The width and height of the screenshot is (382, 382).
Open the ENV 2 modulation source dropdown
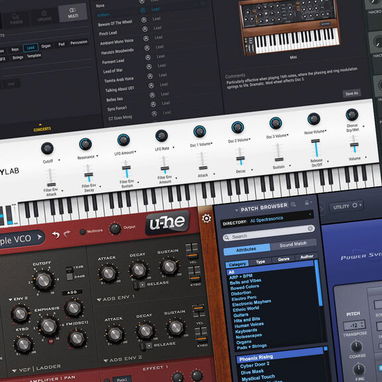pos(18,299)
